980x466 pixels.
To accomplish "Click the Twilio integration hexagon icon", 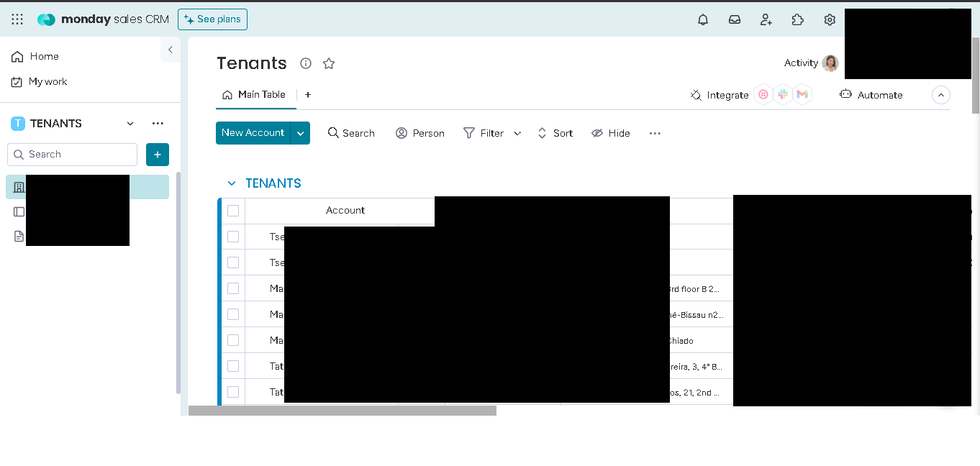I will pyautogui.click(x=763, y=95).
